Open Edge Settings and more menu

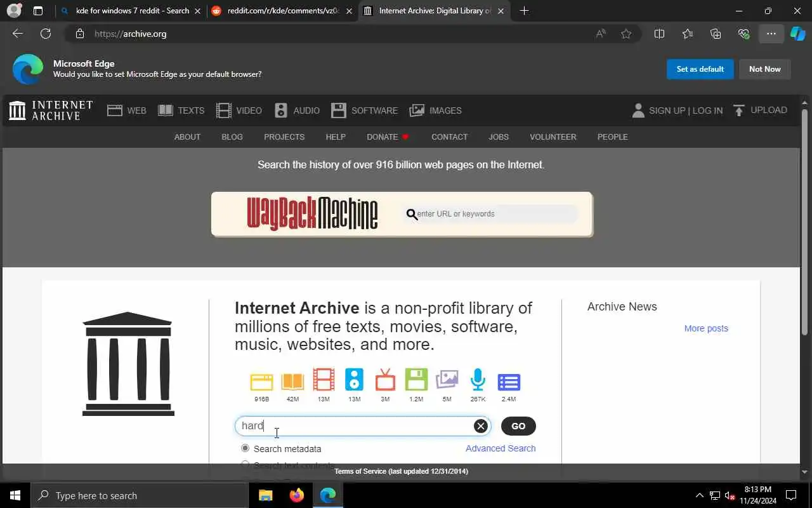[x=771, y=34]
